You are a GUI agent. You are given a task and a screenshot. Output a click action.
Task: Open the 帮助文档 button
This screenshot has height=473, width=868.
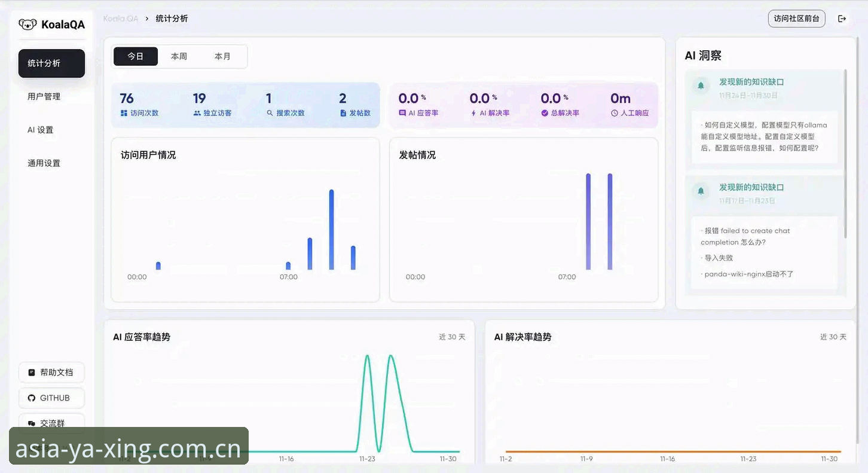pos(51,373)
